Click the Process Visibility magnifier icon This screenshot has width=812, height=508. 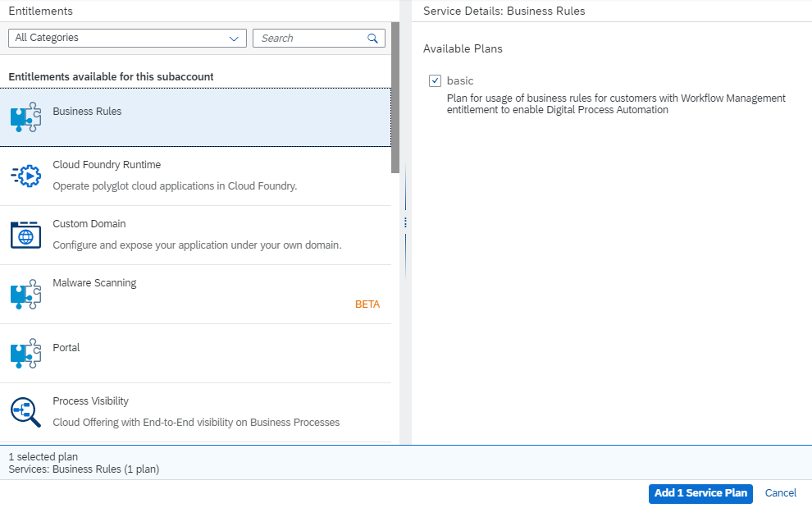(26, 413)
